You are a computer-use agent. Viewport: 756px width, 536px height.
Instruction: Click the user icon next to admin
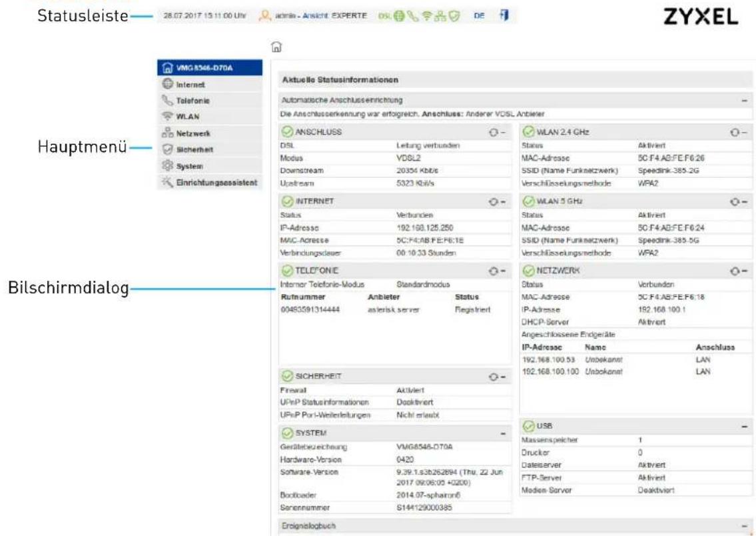coord(264,16)
